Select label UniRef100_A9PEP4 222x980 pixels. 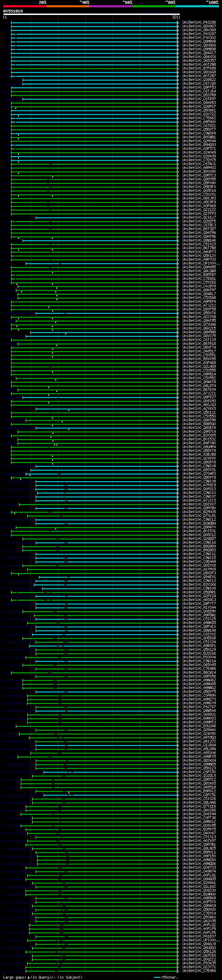click(x=199, y=301)
